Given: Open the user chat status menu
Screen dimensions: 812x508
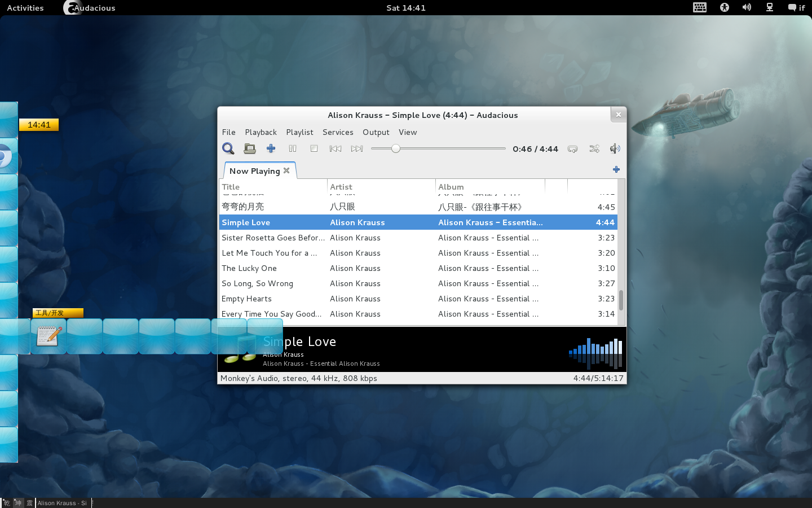Looking at the screenshot, I should pos(796,8).
